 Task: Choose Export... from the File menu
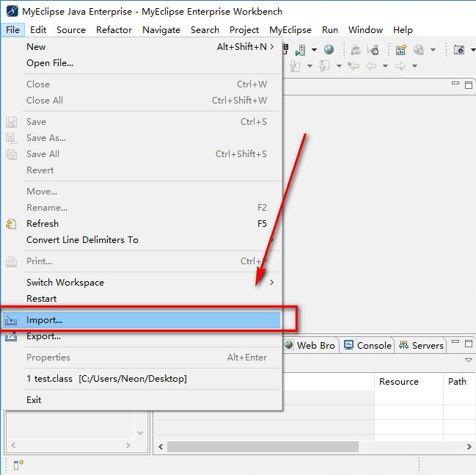click(43, 336)
